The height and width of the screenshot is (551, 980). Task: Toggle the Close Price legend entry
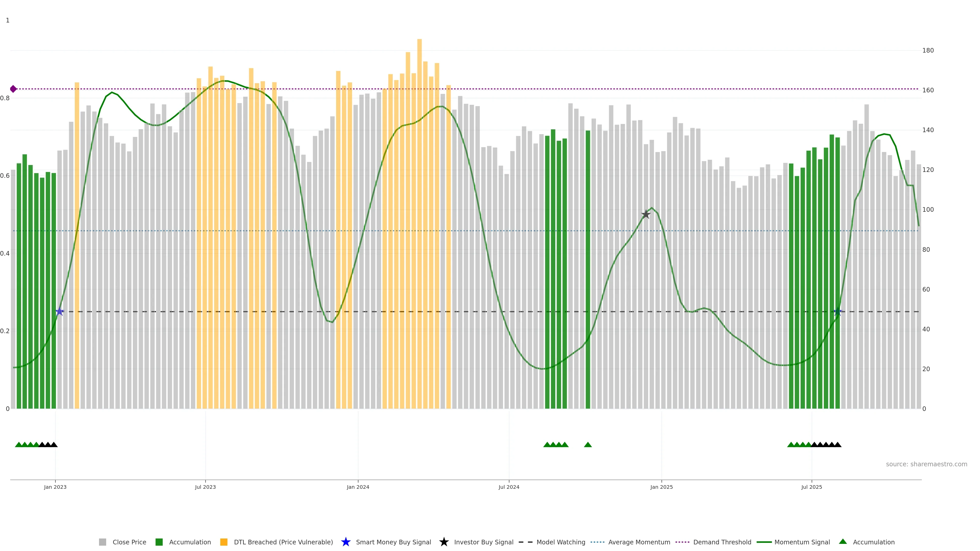click(x=129, y=542)
